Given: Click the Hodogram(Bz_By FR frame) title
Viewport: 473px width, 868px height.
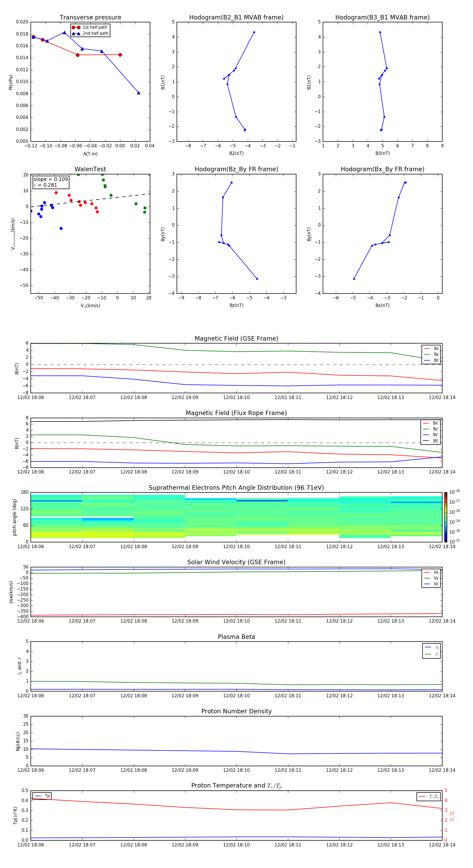Looking at the screenshot, I should [x=236, y=169].
